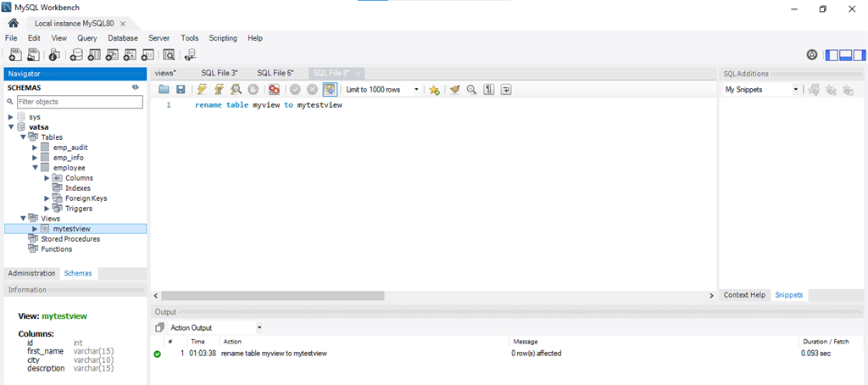The height and width of the screenshot is (385, 868).
Task: Toggle invisible characters pilcrow icon
Action: [x=489, y=89]
